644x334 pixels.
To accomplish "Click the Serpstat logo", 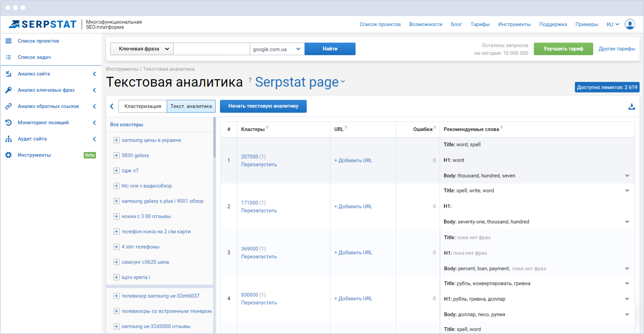I will tap(42, 24).
